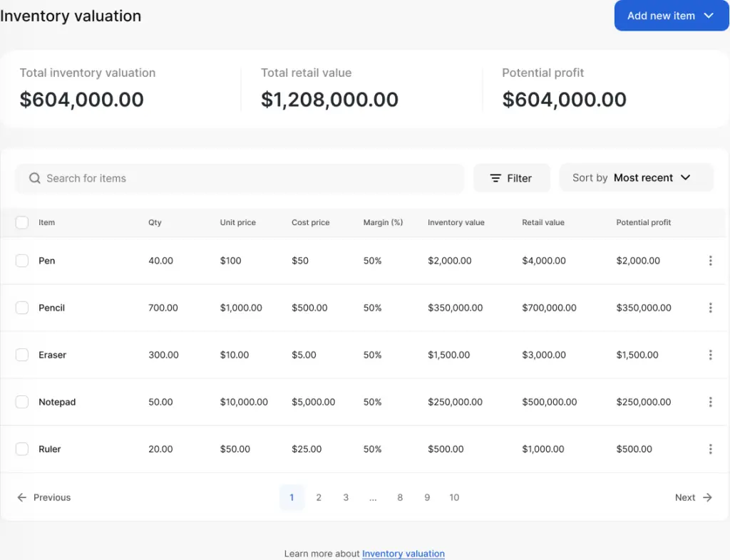Open the Sort by Most recent dropdown
Image resolution: width=730 pixels, height=560 pixels.
(x=637, y=177)
